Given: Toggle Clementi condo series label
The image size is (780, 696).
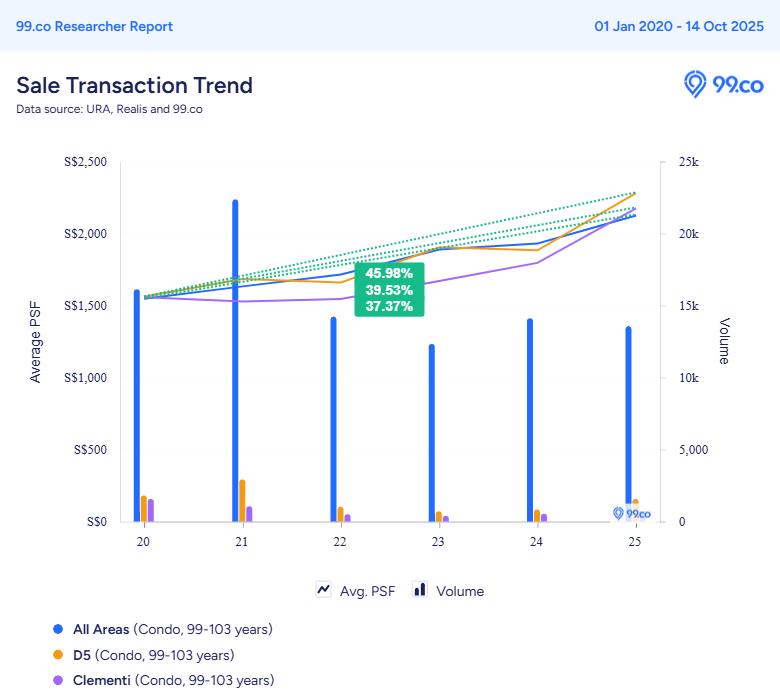Looking at the screenshot, I should click(x=174, y=680).
